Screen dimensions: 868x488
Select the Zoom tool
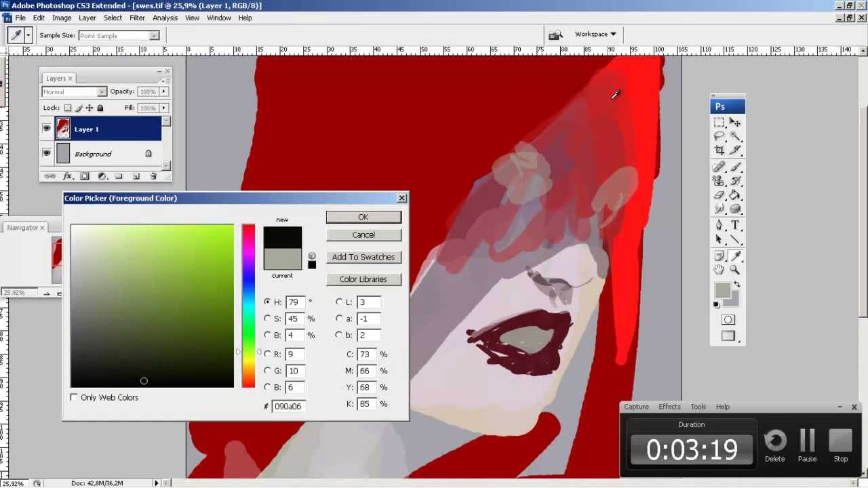coord(735,270)
